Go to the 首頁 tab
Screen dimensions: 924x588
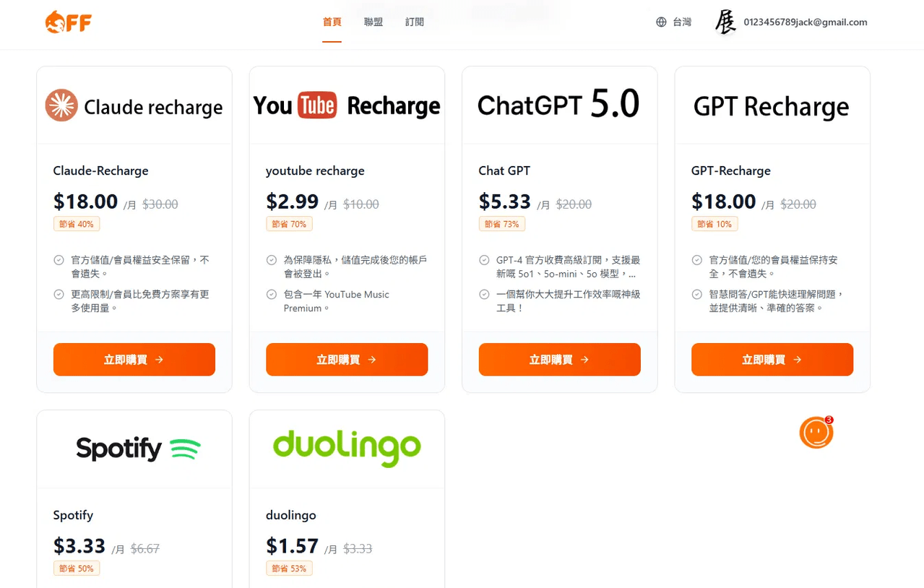(x=332, y=22)
